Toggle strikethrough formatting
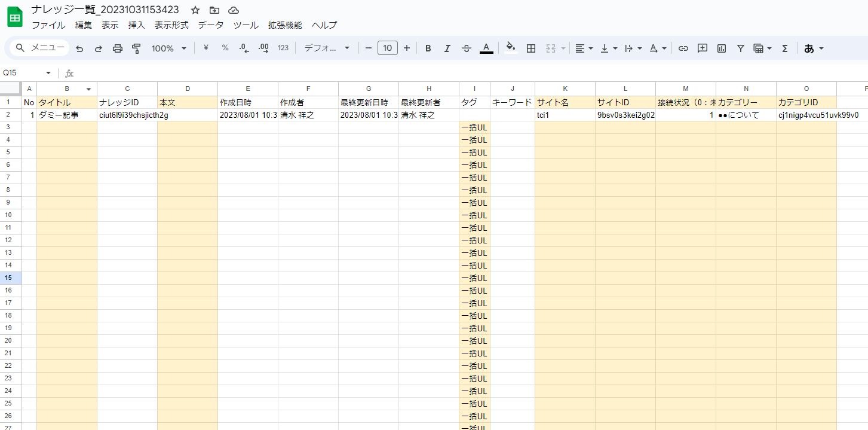 point(467,48)
